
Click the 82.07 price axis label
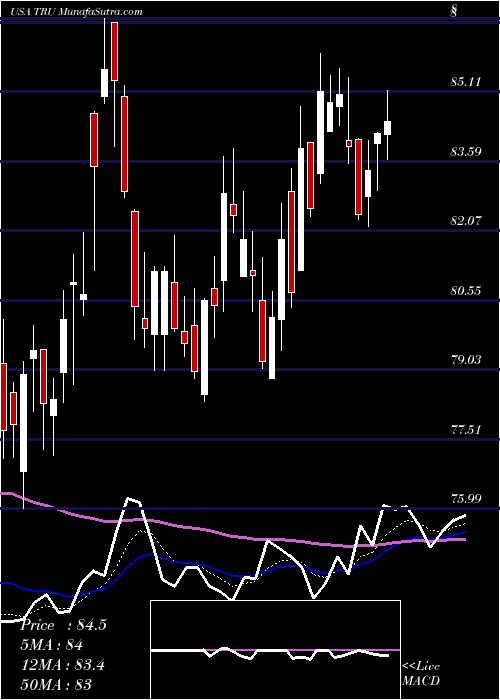click(x=466, y=221)
